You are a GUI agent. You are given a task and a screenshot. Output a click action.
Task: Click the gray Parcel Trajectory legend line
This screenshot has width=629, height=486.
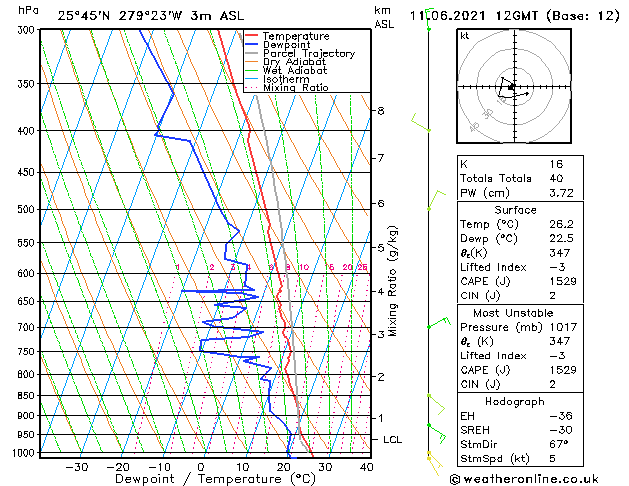[252, 53]
